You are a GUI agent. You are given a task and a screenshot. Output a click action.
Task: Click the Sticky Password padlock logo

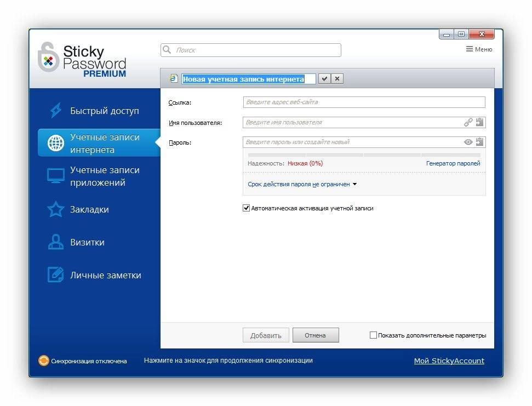(49, 57)
